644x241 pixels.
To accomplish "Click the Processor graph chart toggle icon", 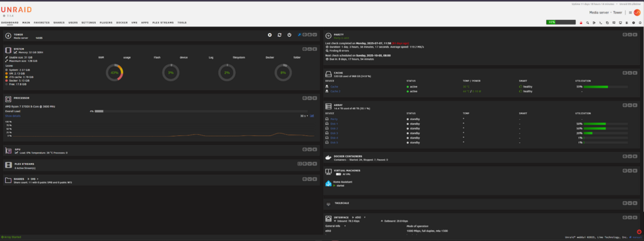I will tap(312, 116).
